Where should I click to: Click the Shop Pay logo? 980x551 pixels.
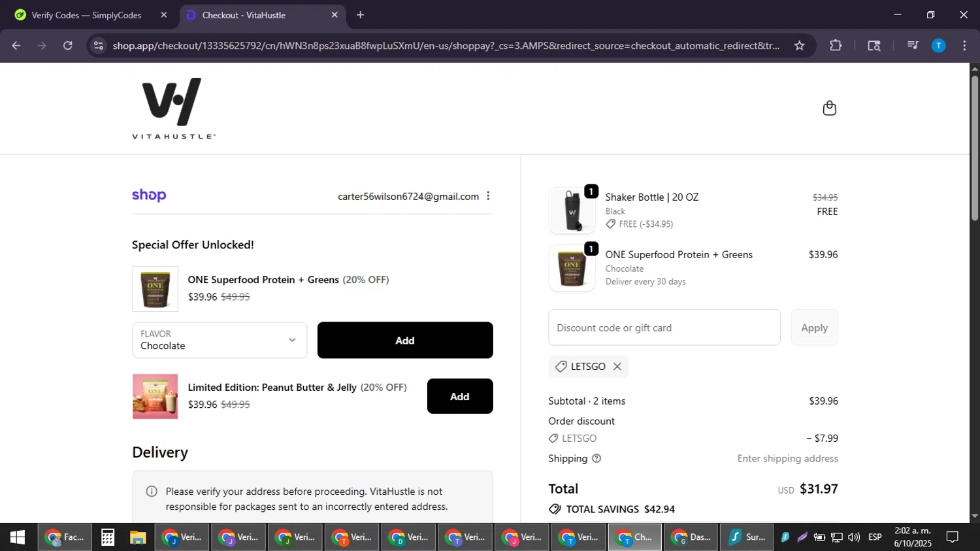pyautogui.click(x=149, y=195)
